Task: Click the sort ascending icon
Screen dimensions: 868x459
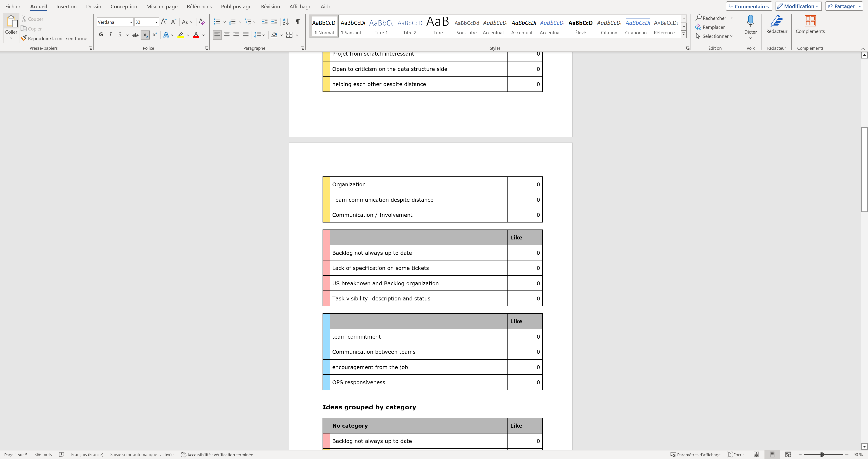Action: pyautogui.click(x=285, y=22)
